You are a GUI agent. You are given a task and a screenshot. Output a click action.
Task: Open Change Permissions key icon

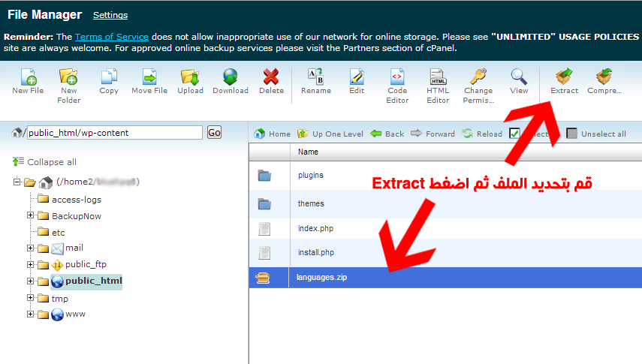pyautogui.click(x=478, y=77)
